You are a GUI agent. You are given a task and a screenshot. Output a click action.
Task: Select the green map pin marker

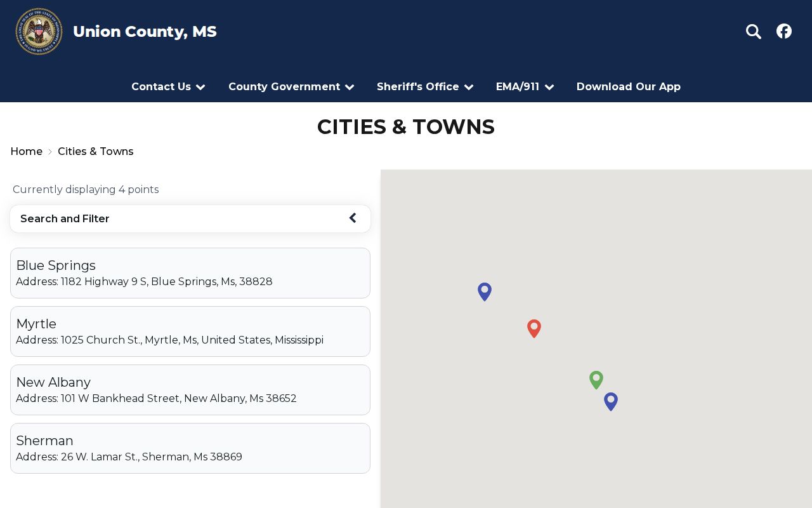pos(596,380)
